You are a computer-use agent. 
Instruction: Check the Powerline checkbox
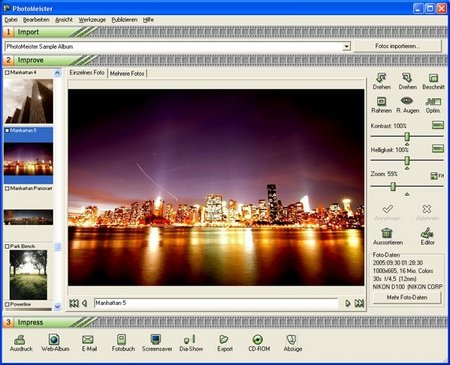[x=7, y=304]
